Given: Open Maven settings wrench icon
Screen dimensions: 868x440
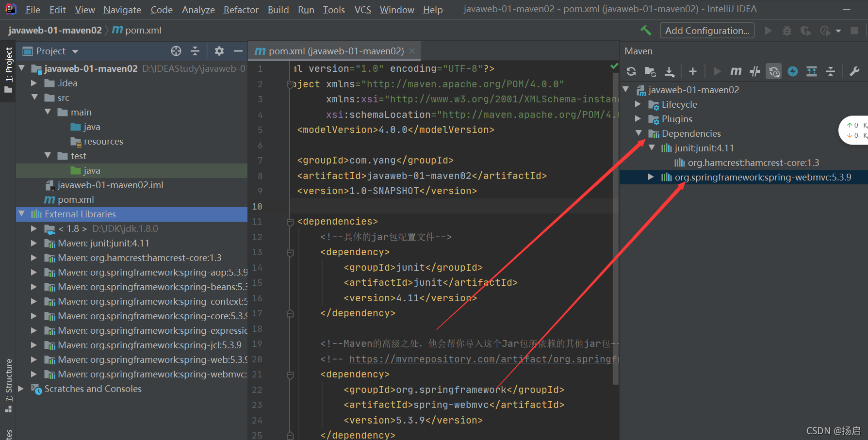Looking at the screenshot, I should 855,71.
